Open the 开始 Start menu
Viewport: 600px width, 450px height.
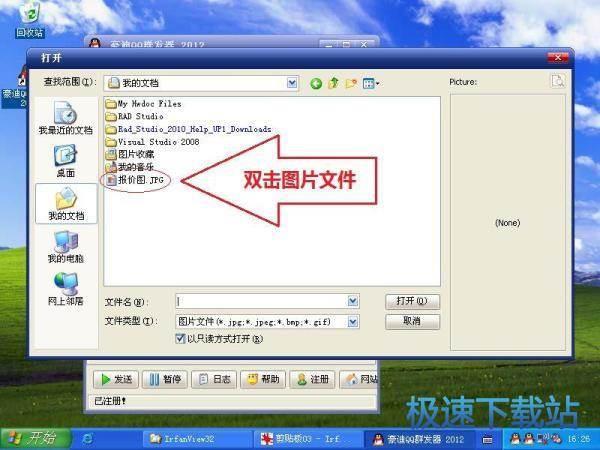coord(36,439)
